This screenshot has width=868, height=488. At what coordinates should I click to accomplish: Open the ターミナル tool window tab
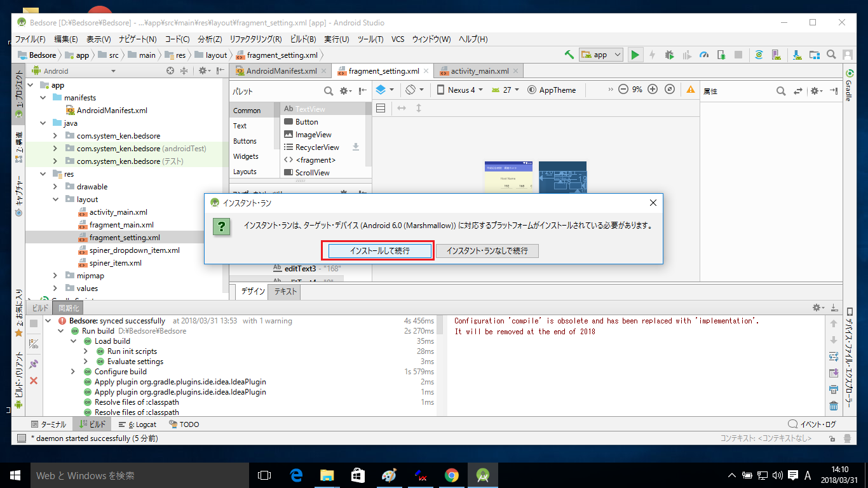pyautogui.click(x=49, y=424)
